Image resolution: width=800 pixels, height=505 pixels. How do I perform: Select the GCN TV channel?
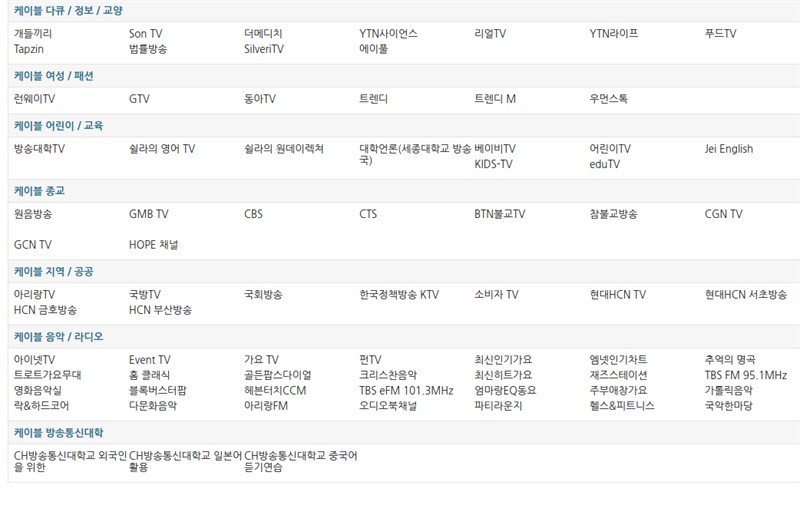33,245
